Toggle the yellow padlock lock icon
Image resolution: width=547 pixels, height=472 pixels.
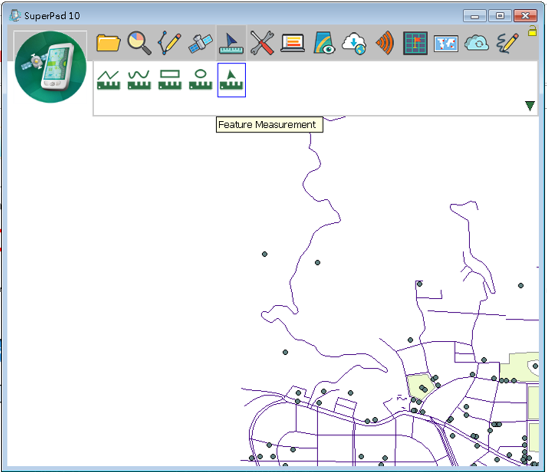[x=532, y=31]
